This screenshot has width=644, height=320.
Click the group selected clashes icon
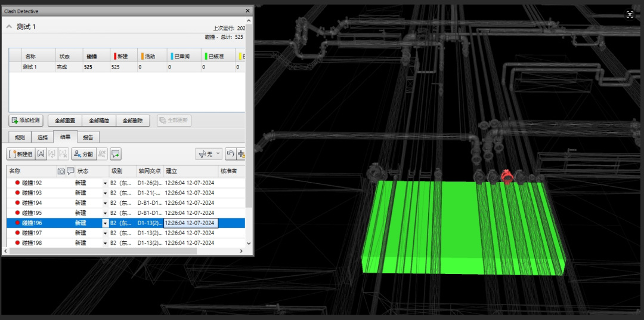click(41, 154)
